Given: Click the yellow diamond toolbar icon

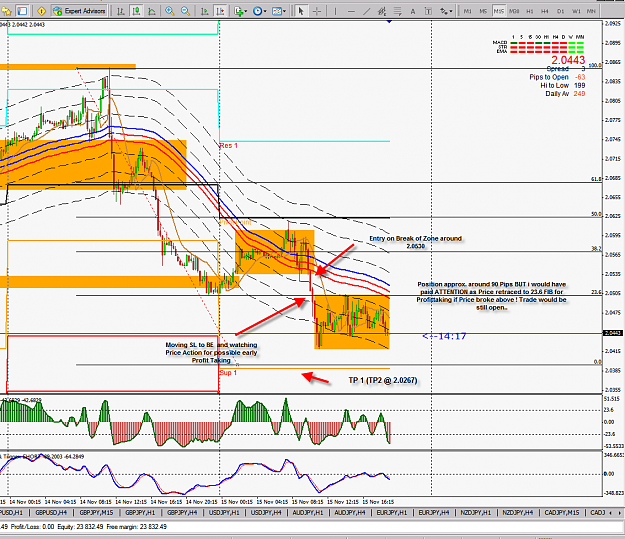Looking at the screenshot, I should click(x=42, y=11).
